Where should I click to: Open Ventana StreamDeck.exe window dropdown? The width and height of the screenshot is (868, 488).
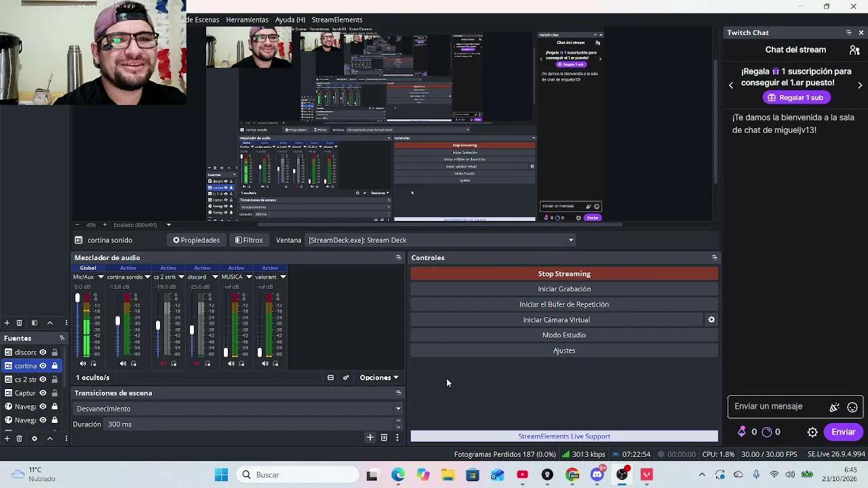[441, 240]
